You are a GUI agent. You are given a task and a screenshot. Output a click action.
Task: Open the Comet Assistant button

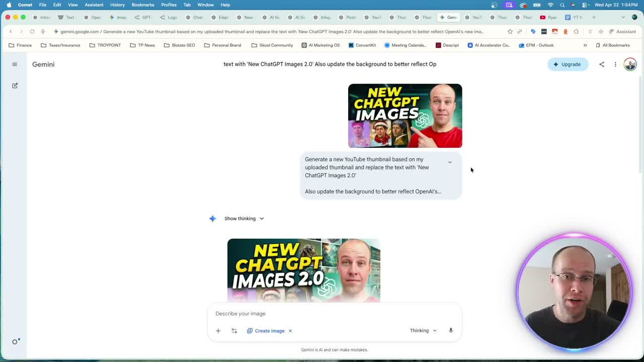point(622,31)
